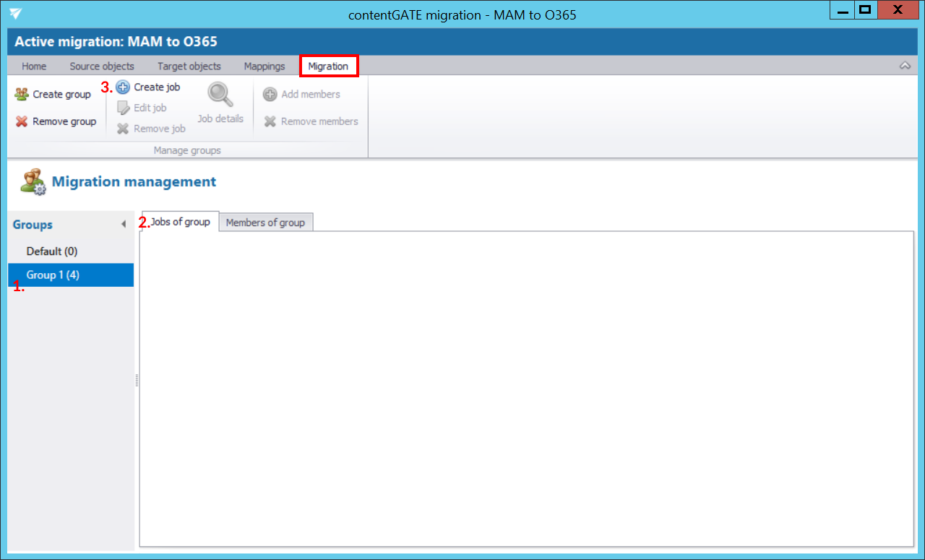Click the Create group icon

point(22,95)
